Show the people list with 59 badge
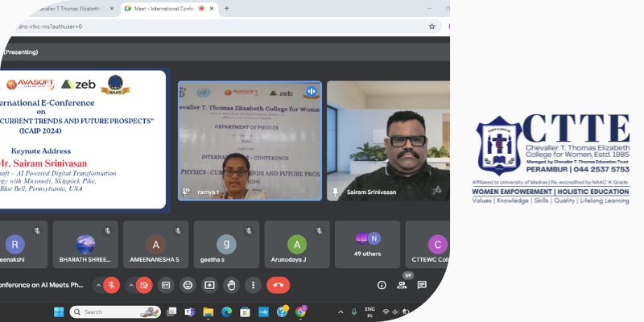The image size is (644, 322). (x=402, y=285)
